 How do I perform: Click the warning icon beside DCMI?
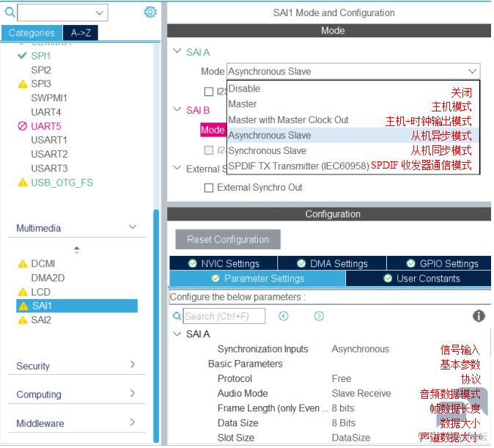pyautogui.click(x=22, y=264)
